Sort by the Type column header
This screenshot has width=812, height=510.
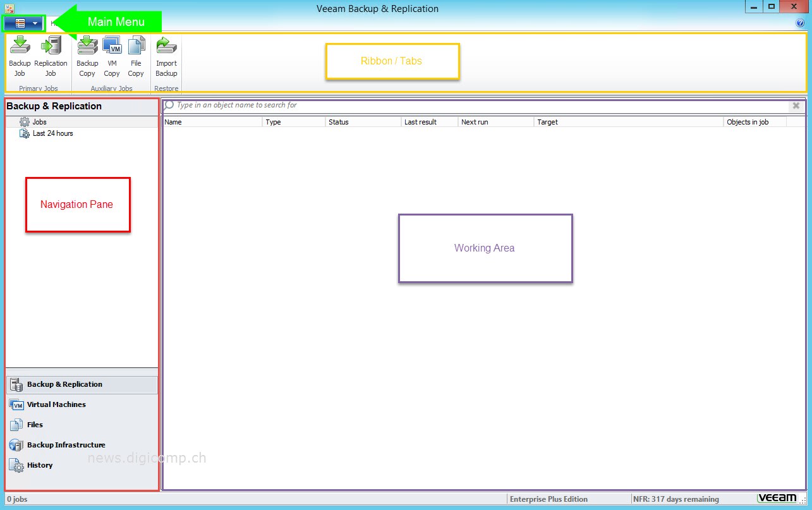(294, 122)
